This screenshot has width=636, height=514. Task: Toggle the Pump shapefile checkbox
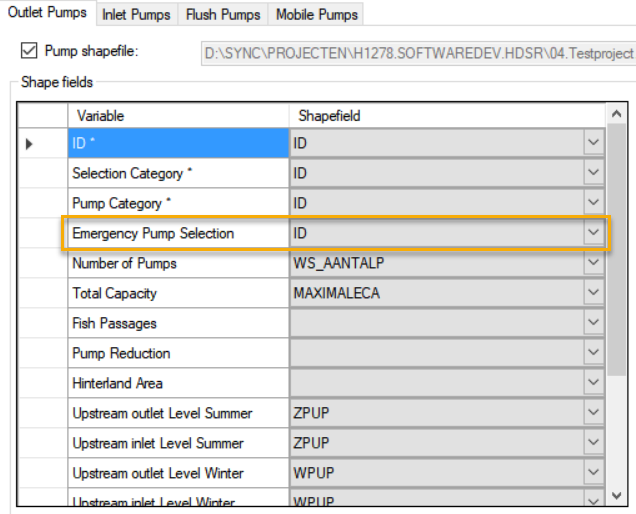click(28, 50)
